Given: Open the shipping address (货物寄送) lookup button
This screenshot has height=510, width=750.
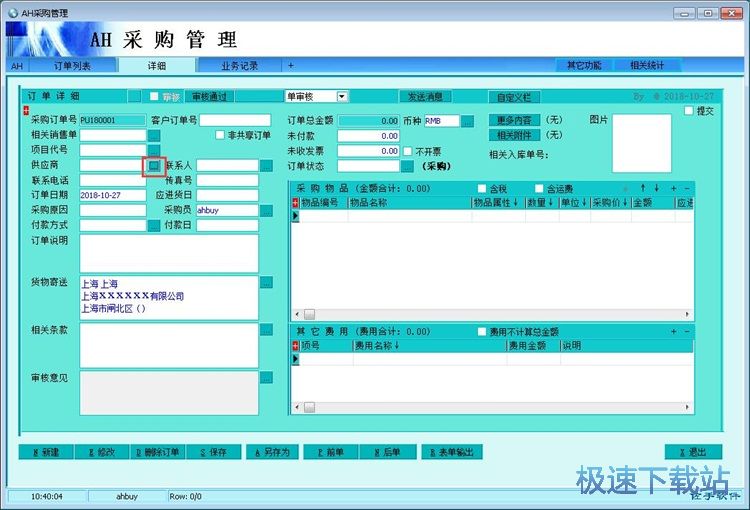Looking at the screenshot, I should click(266, 283).
